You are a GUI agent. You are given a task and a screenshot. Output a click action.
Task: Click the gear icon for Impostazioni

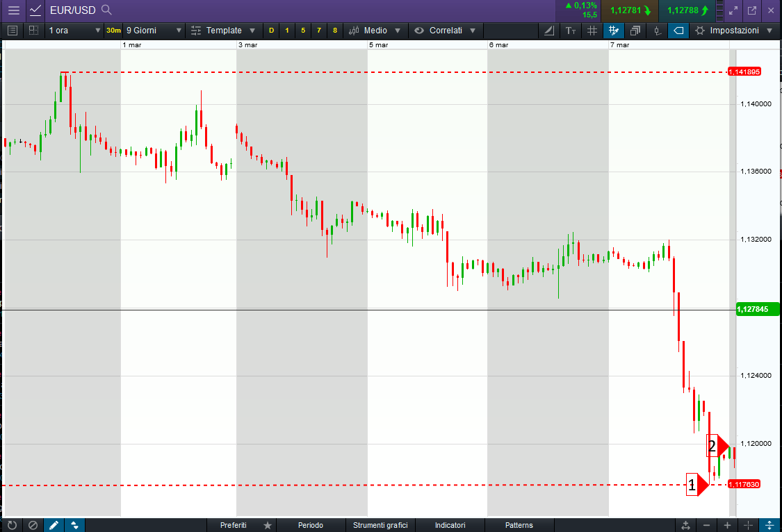pos(700,31)
